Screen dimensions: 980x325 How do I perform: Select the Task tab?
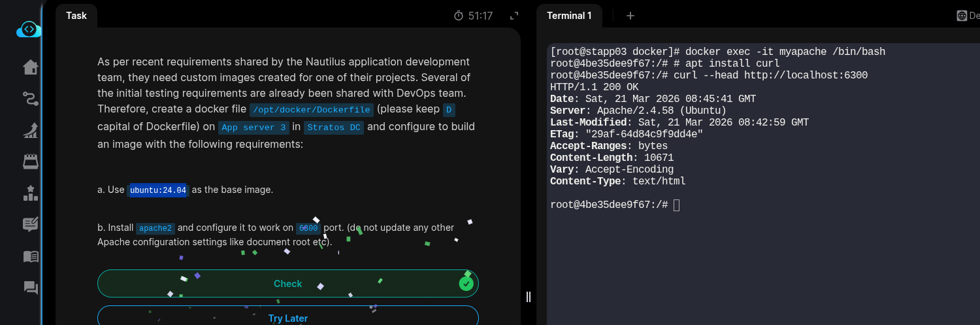pos(76,16)
